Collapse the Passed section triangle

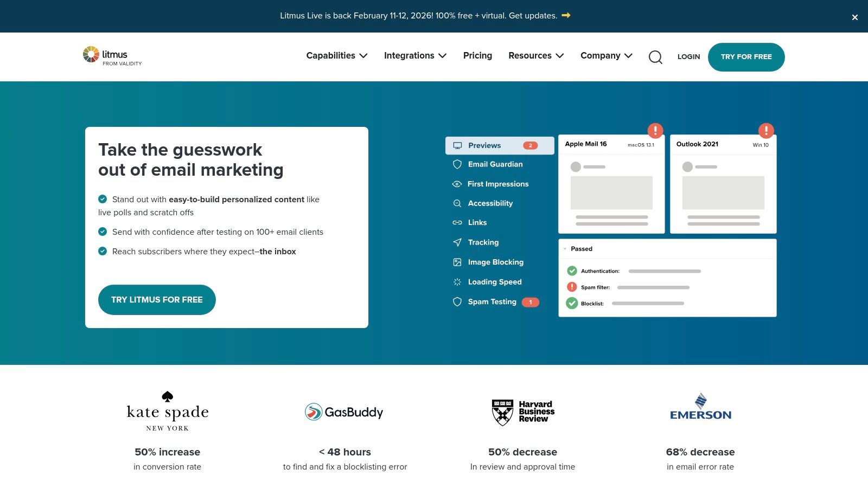[x=565, y=249]
